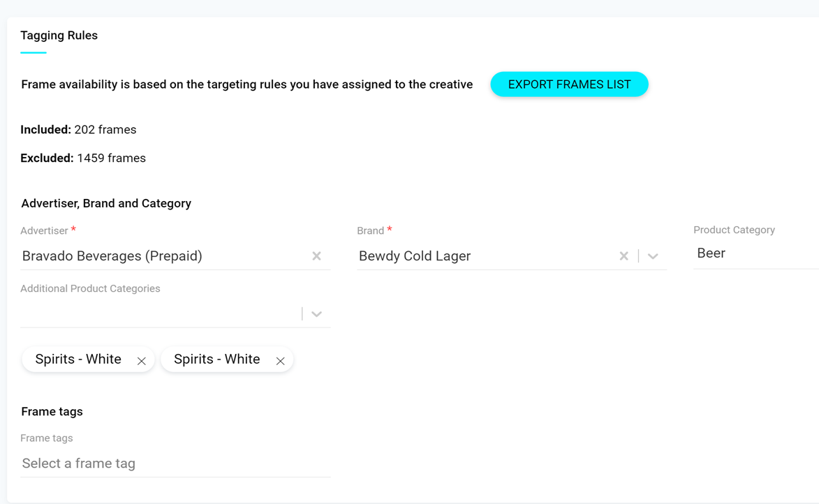Clear the Advertiser field with its X icon
Screen dimensions: 819x504
pos(316,256)
